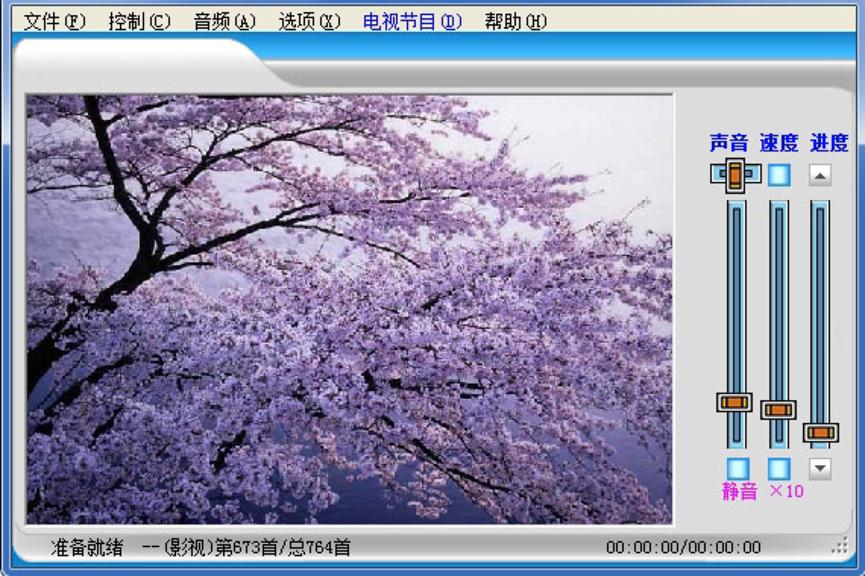Viewport: 865px width, 576px height.
Task: Click the 进度 down arrow
Action: pos(818,466)
